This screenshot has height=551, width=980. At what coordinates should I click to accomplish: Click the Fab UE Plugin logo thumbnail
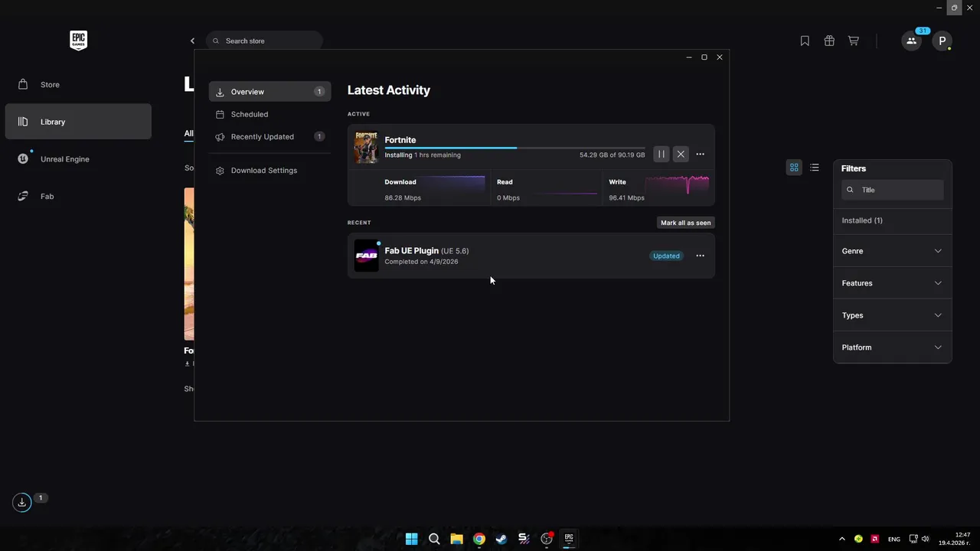pyautogui.click(x=366, y=256)
